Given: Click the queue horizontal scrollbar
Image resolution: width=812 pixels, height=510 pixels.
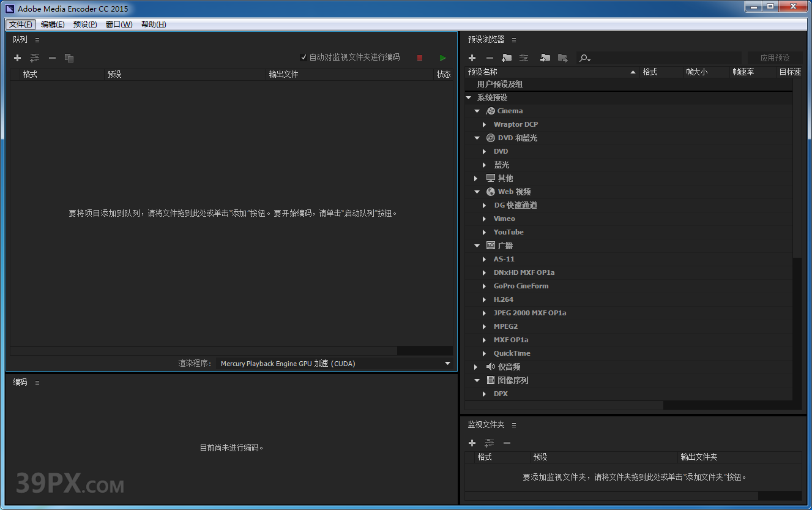Looking at the screenshot, I should (204, 351).
